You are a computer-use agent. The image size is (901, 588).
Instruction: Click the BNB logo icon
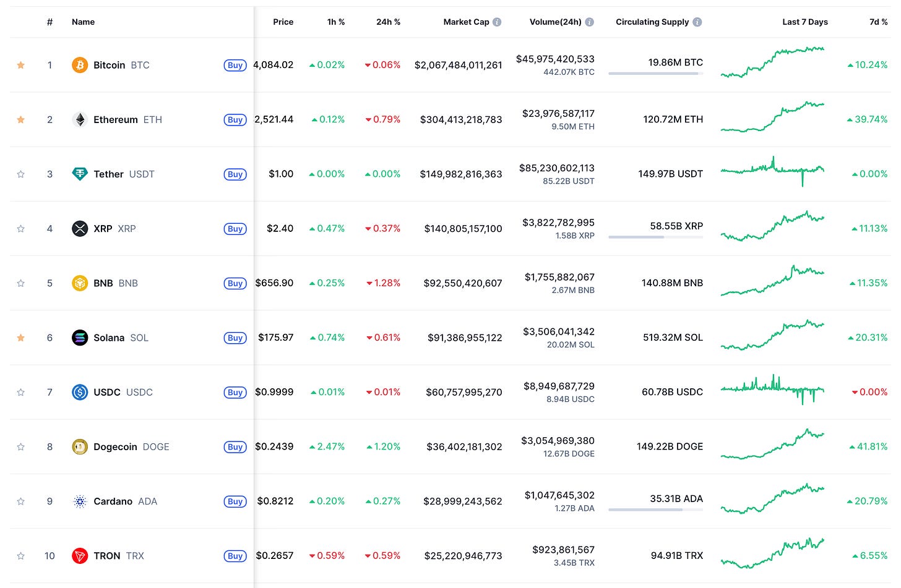pyautogui.click(x=80, y=283)
